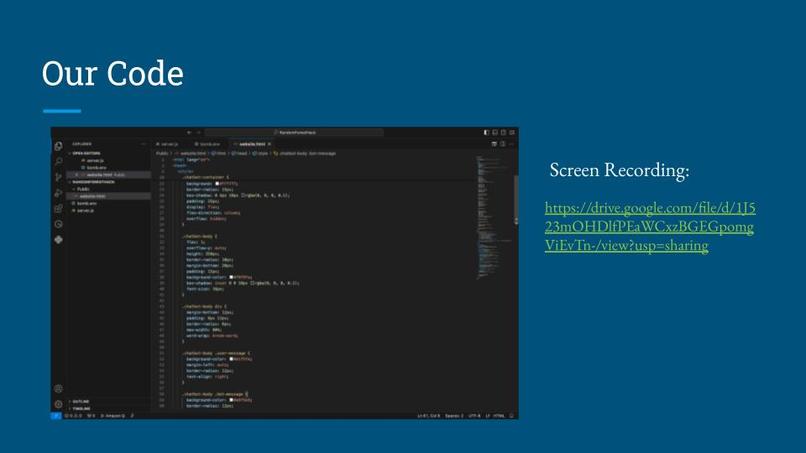Open the Run and Debug view in the activity bar
Screen dimensions: 806x453
(59, 193)
